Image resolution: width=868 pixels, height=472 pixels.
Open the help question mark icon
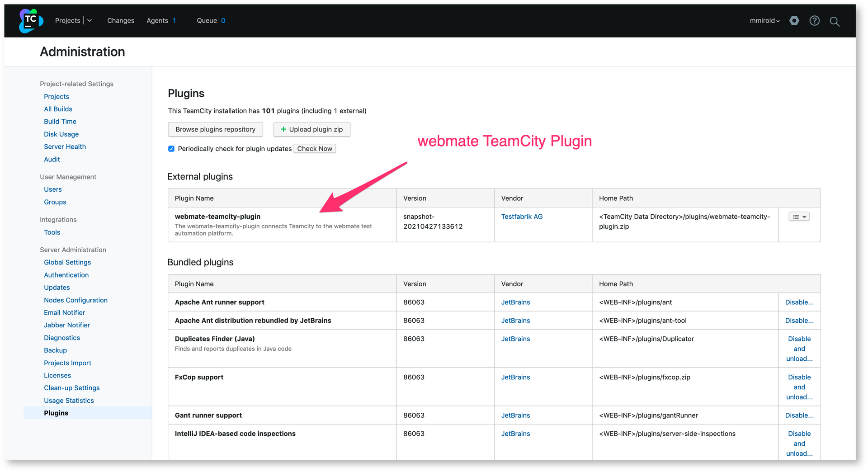coord(815,21)
